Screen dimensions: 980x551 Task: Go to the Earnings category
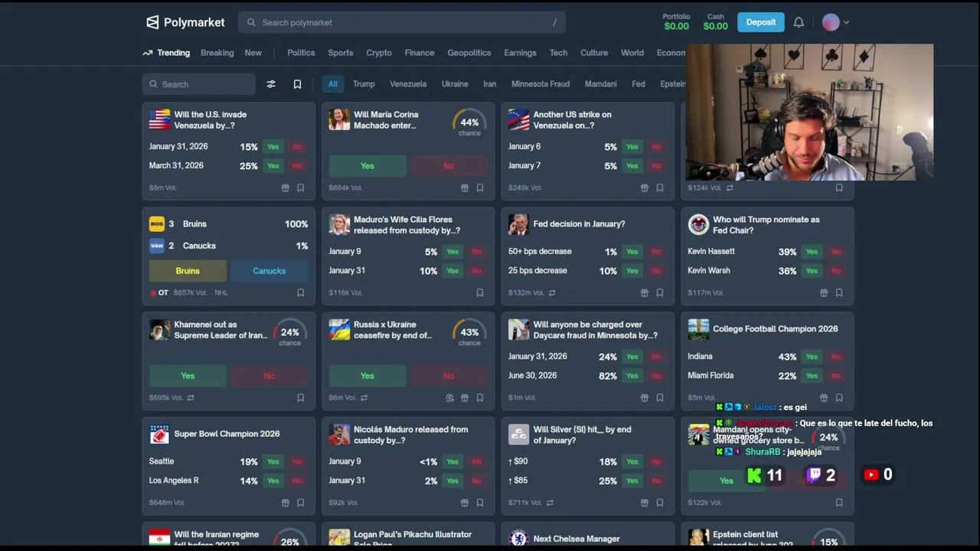click(x=521, y=53)
